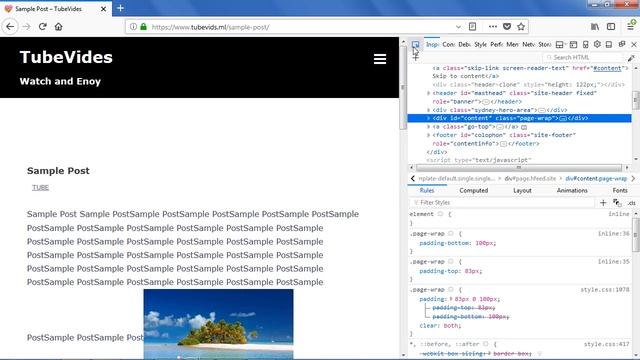Click the URL address bar
640x360 pixels.
click(302, 27)
